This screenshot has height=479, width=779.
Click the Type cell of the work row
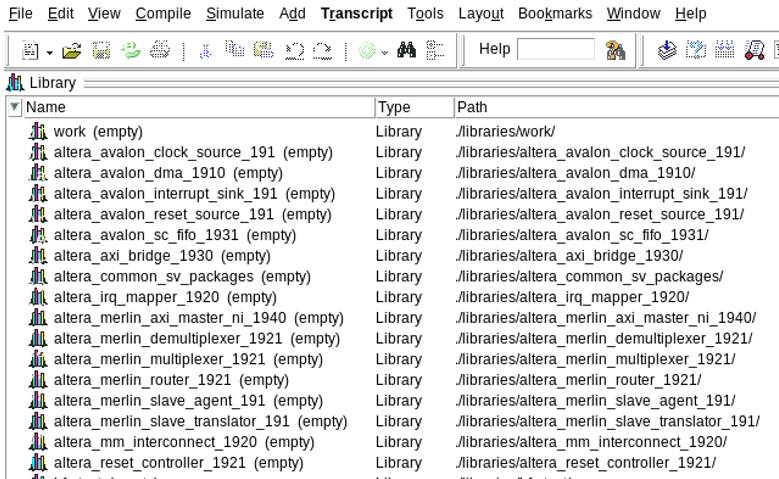[398, 132]
